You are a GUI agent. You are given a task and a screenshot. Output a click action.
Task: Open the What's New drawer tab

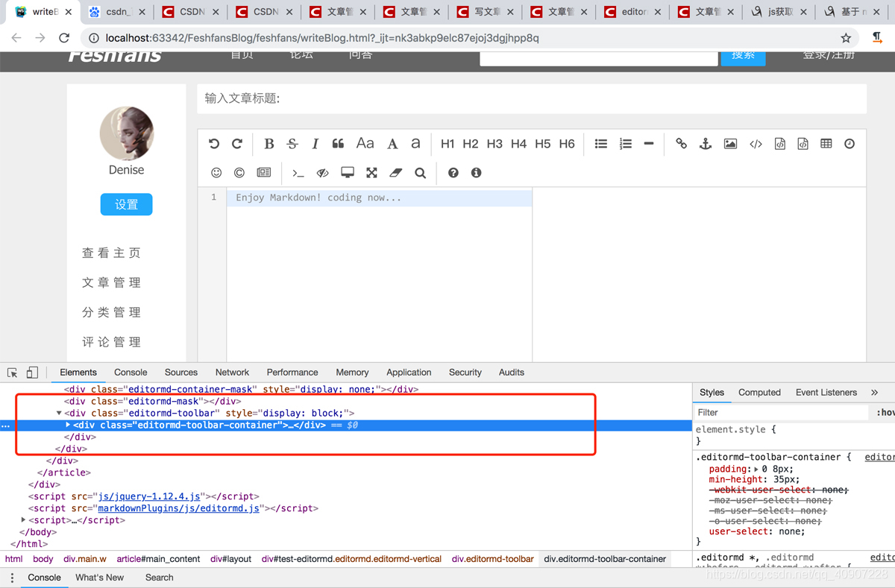tap(99, 578)
